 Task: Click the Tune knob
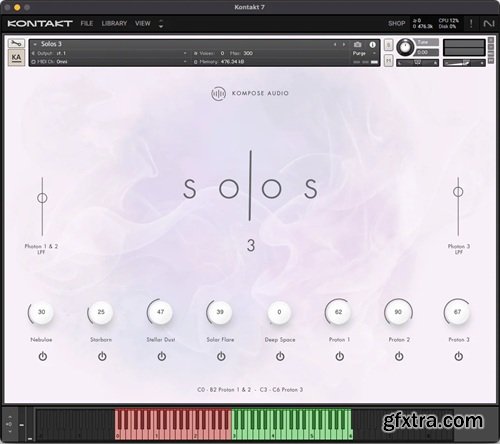pyautogui.click(x=405, y=47)
